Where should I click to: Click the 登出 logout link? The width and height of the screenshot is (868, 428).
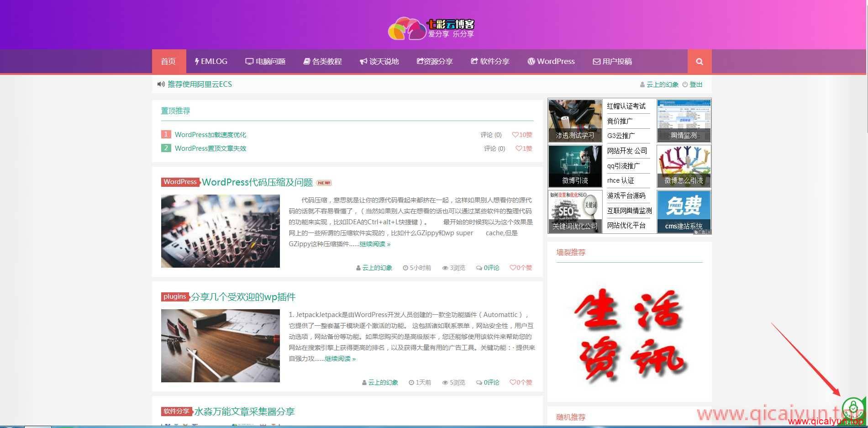pos(695,85)
